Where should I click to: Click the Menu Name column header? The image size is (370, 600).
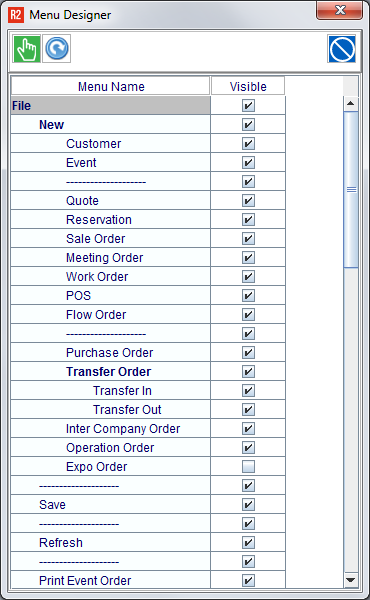111,86
